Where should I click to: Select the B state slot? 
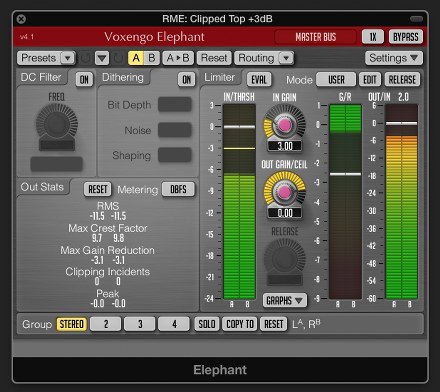tap(152, 58)
